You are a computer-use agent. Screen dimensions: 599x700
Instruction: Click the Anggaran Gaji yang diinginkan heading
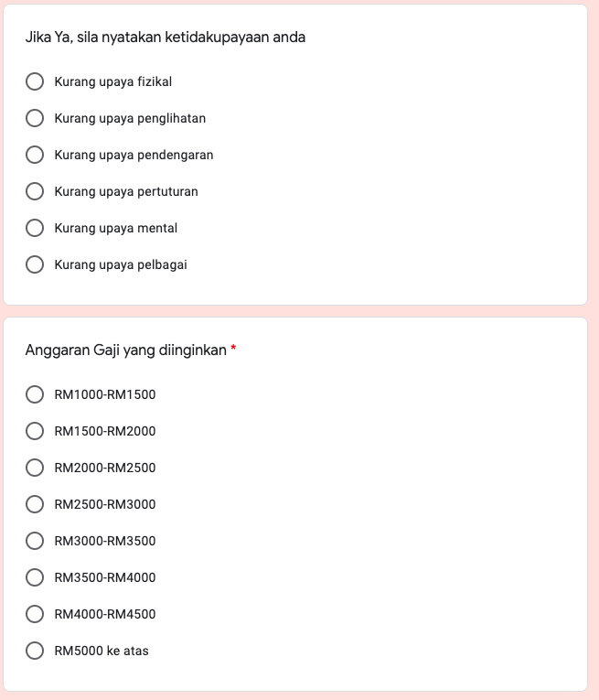click(x=126, y=350)
